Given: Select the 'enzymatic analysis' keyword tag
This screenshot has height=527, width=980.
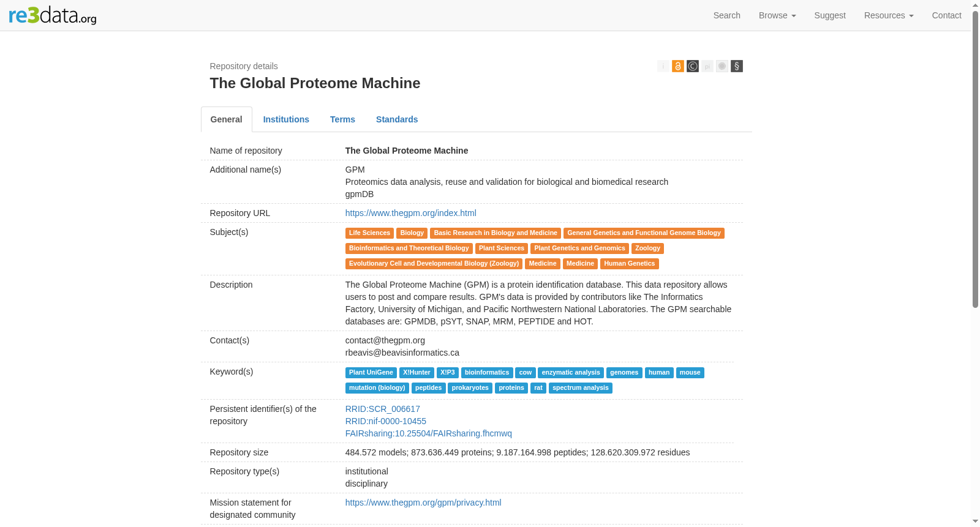Looking at the screenshot, I should pyautogui.click(x=571, y=373).
